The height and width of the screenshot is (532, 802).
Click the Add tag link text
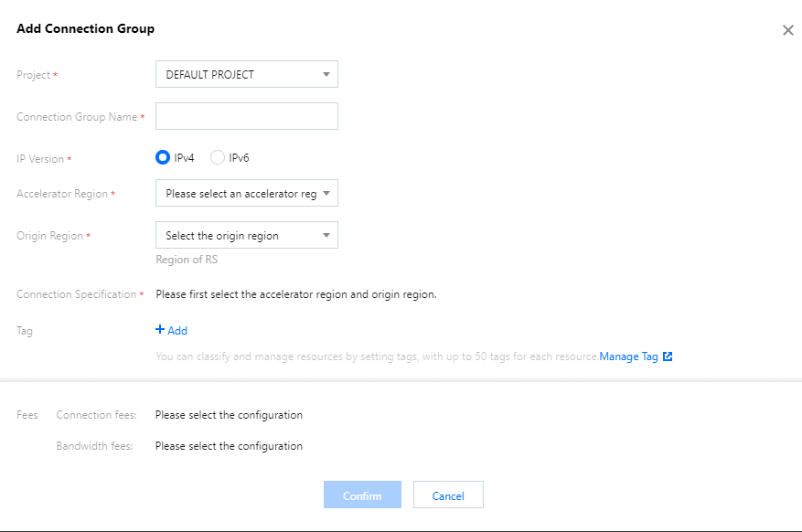(177, 331)
